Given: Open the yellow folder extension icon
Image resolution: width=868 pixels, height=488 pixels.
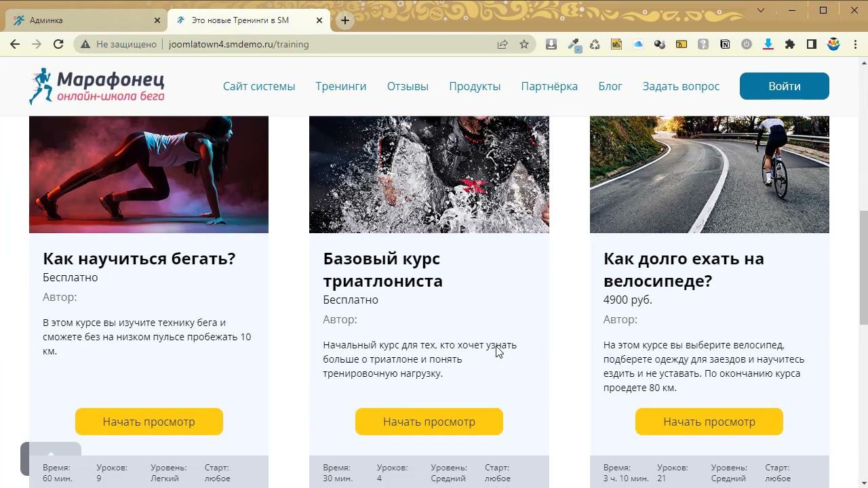Looking at the screenshot, I should click(682, 44).
